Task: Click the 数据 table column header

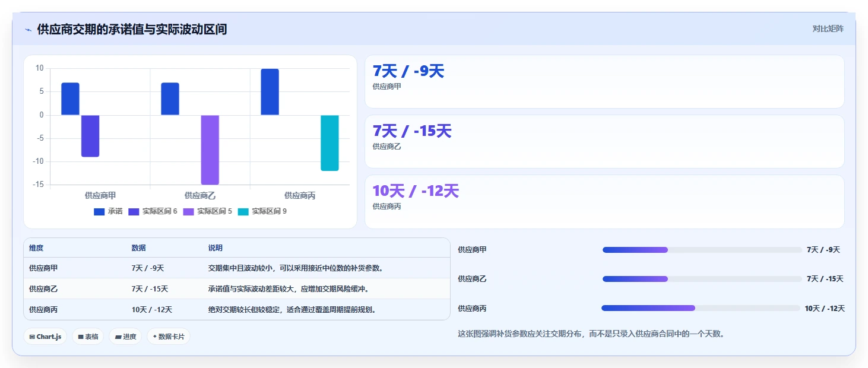Action: [139, 248]
